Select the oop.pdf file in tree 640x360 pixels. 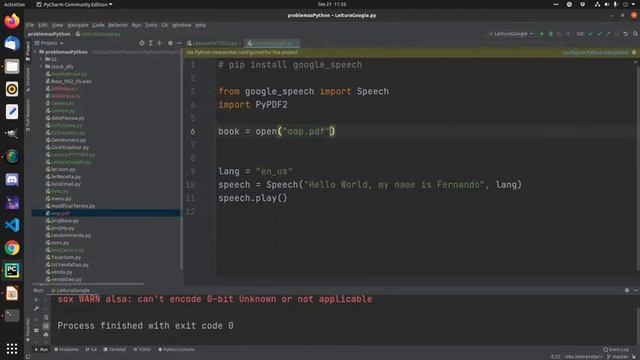coord(60,213)
